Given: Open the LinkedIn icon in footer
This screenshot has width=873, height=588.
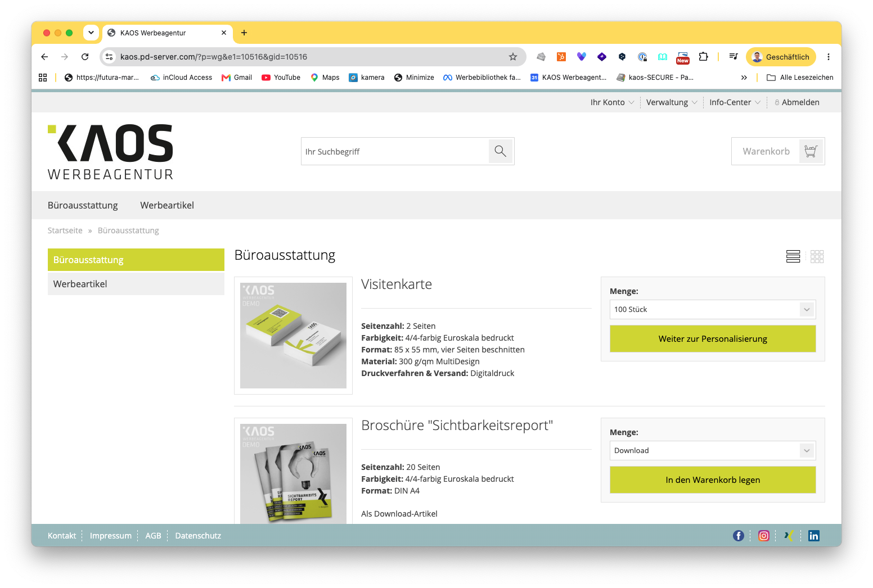Looking at the screenshot, I should coord(814,536).
